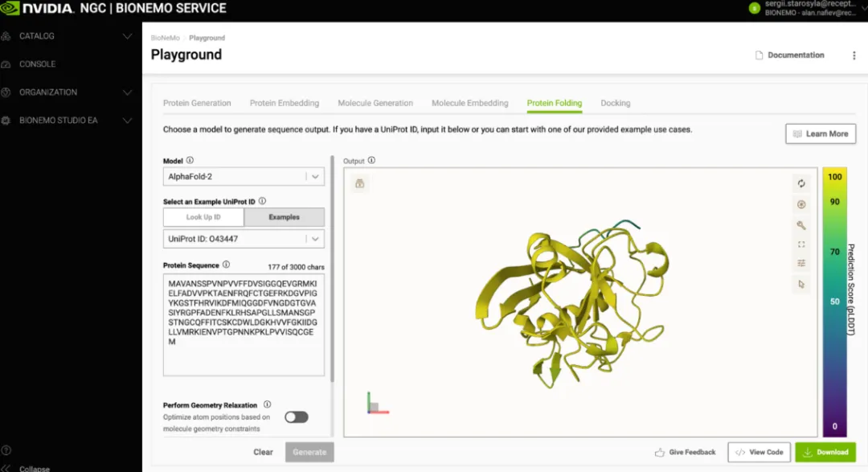
Task: Toggle Perform Geometry Relaxation switch
Action: (x=296, y=417)
